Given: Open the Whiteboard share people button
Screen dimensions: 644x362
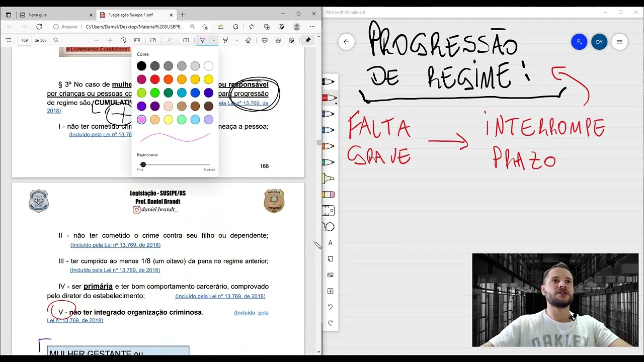Looking at the screenshot, I should tap(579, 42).
